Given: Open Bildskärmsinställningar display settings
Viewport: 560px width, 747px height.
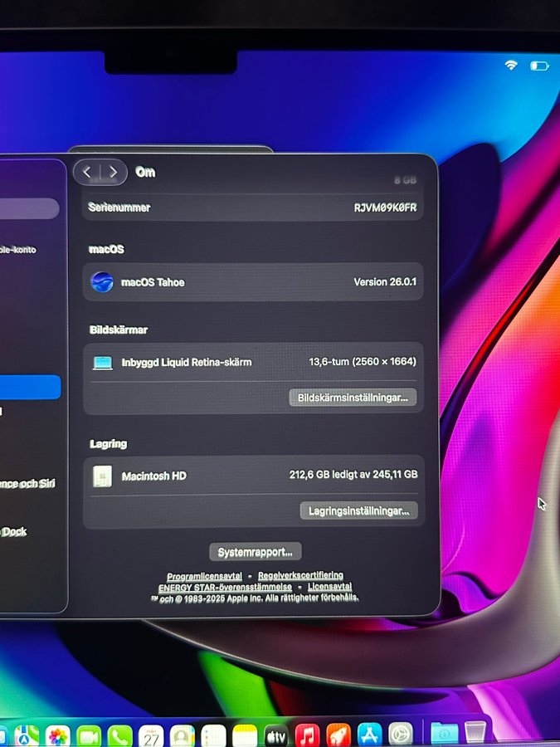Looking at the screenshot, I should (x=353, y=398).
